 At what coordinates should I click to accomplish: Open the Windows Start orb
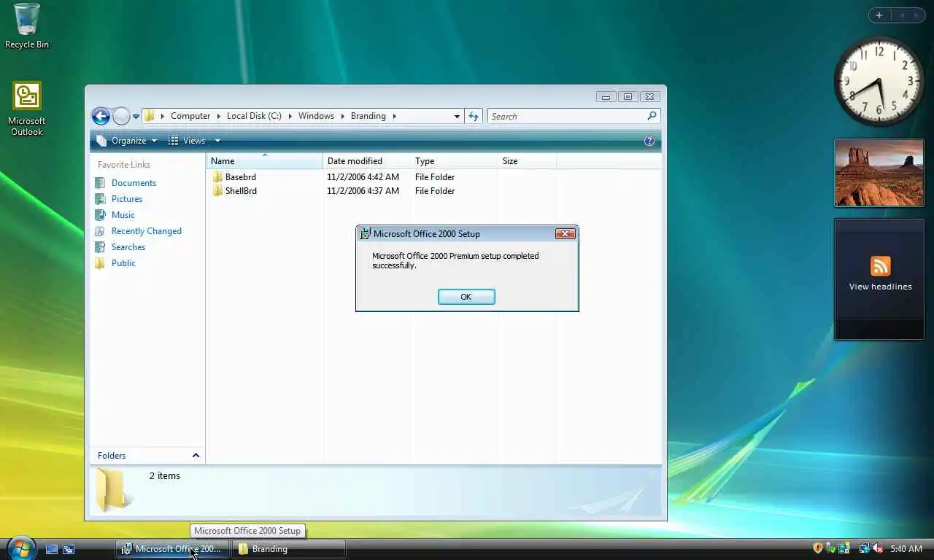22,548
